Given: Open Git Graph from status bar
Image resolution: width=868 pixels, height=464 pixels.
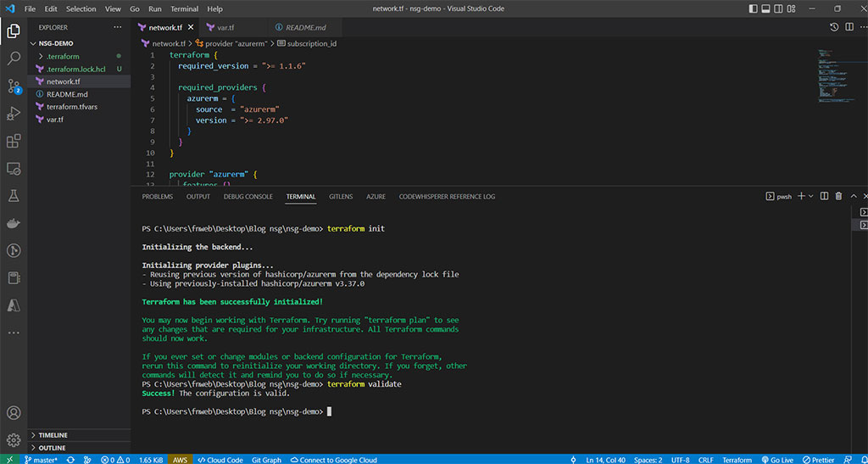Looking at the screenshot, I should tap(266, 460).
